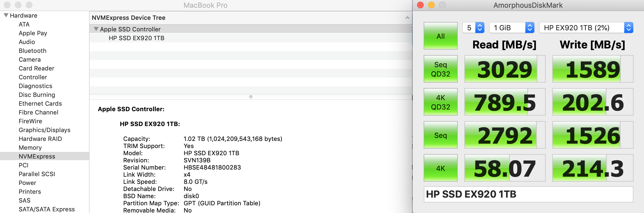The image size is (644, 213).
Task: Run all benchmarks with the All button
Action: pyautogui.click(x=440, y=36)
